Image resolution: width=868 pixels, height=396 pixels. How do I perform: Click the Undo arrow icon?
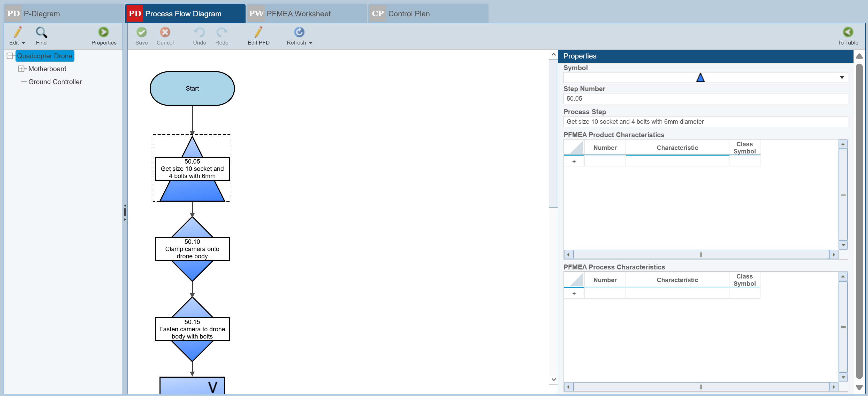199,32
